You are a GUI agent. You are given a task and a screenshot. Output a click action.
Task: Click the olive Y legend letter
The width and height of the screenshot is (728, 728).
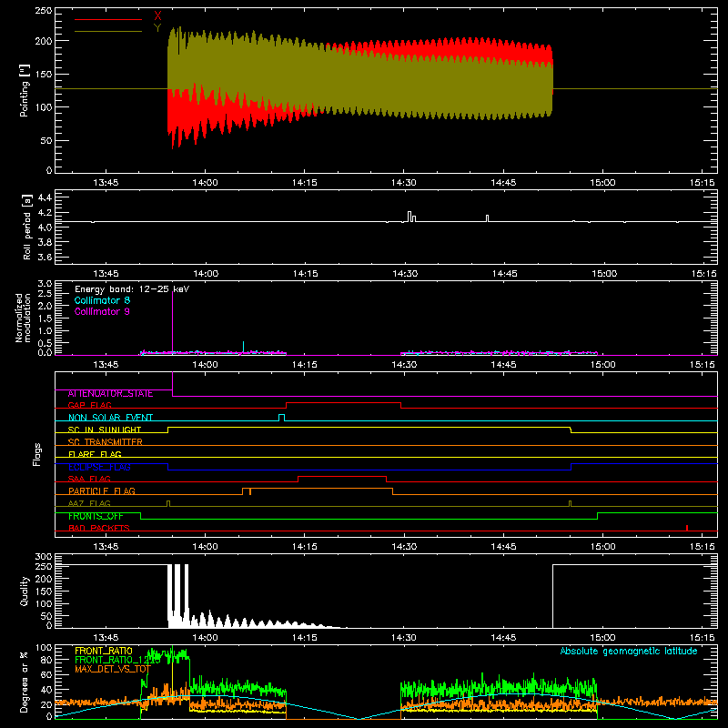[157, 28]
